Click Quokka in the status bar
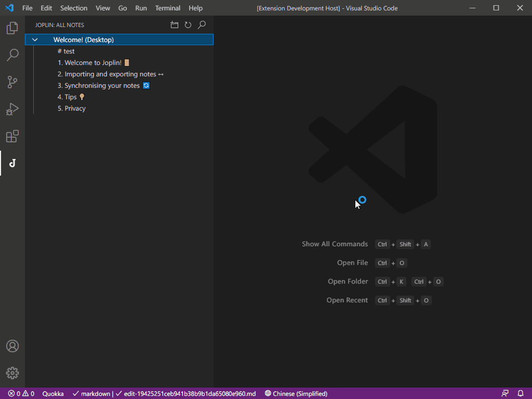Image resolution: width=532 pixels, height=399 pixels. pyautogui.click(x=53, y=394)
